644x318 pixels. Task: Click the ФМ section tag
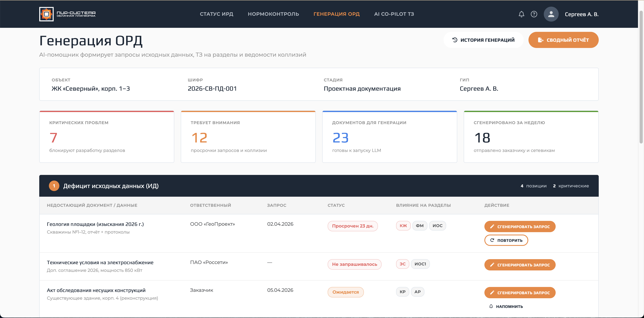pos(419,226)
